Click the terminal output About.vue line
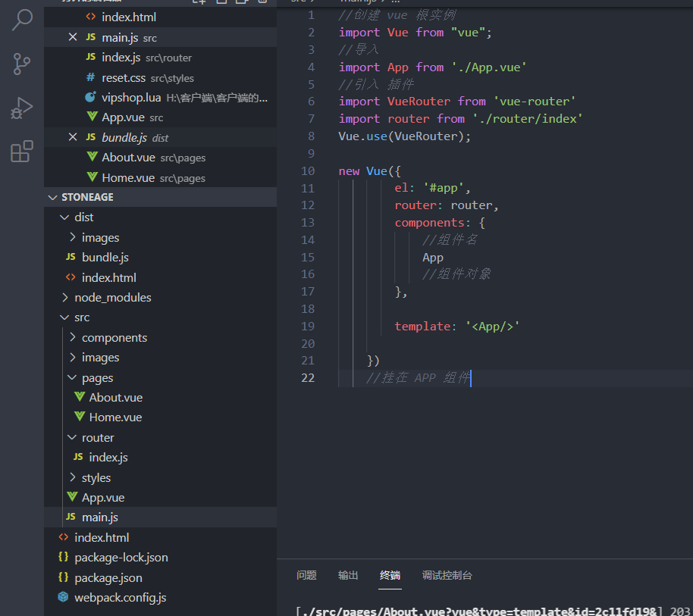This screenshot has width=693, height=616. (x=492, y=611)
